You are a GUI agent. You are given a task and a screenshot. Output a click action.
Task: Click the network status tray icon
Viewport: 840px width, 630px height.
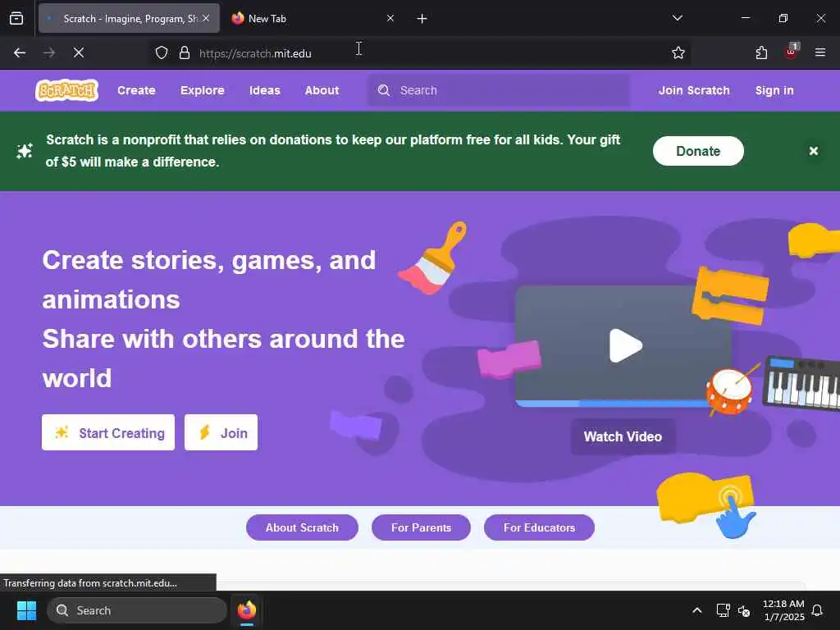(724, 610)
